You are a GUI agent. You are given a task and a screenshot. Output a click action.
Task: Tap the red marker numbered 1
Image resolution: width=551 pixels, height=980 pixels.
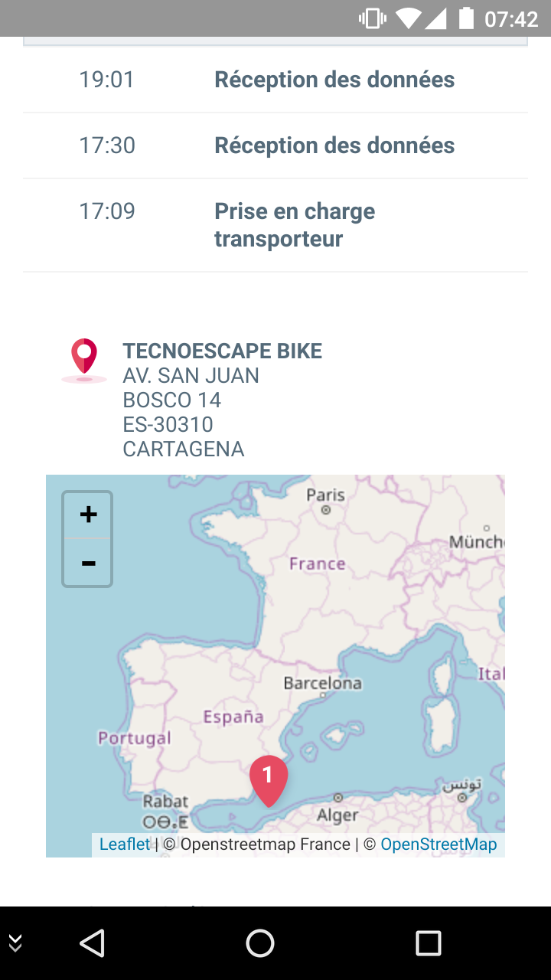(268, 778)
